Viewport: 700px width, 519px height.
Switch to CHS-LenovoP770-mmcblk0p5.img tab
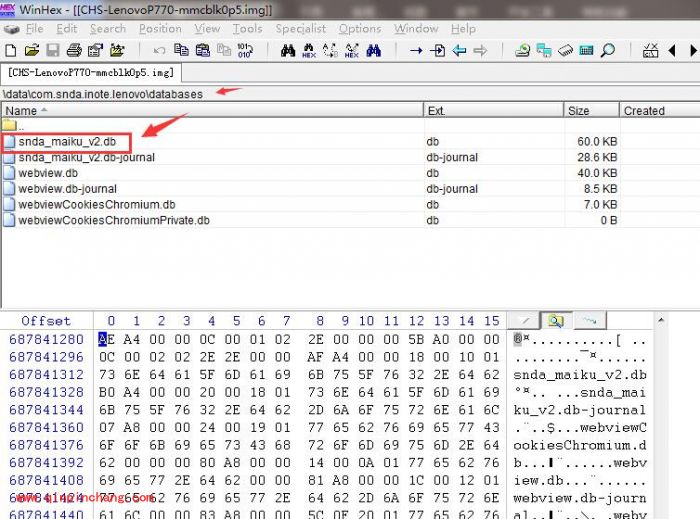click(91, 72)
